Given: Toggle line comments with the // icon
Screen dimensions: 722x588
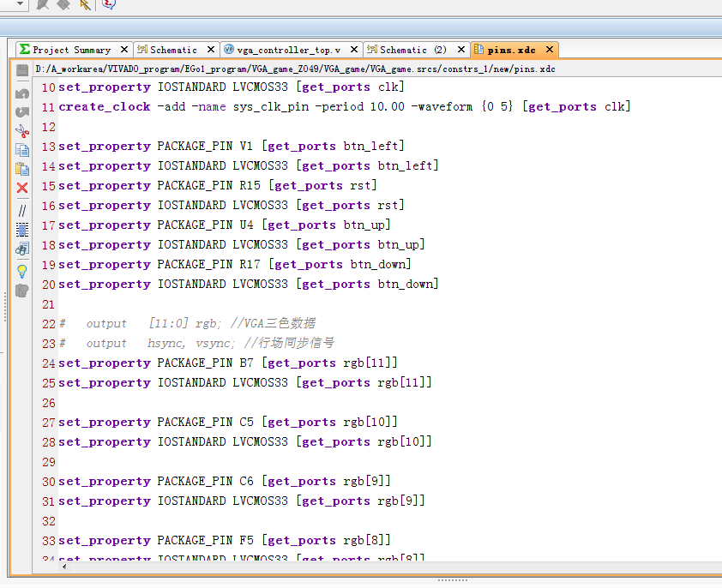Looking at the screenshot, I should (22, 210).
